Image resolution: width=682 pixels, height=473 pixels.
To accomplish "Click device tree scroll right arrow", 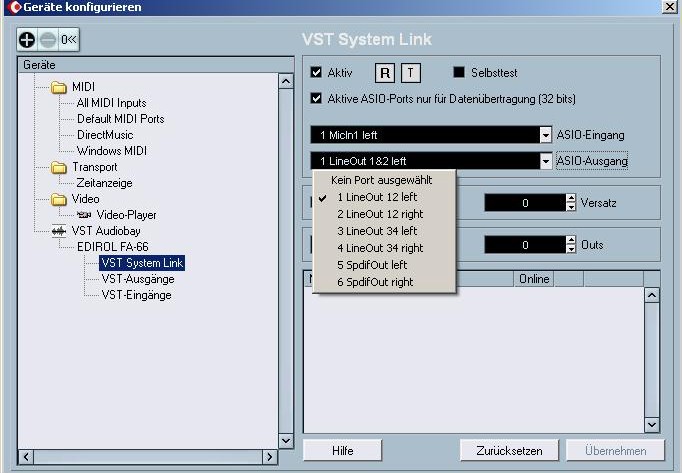I will click(270, 457).
